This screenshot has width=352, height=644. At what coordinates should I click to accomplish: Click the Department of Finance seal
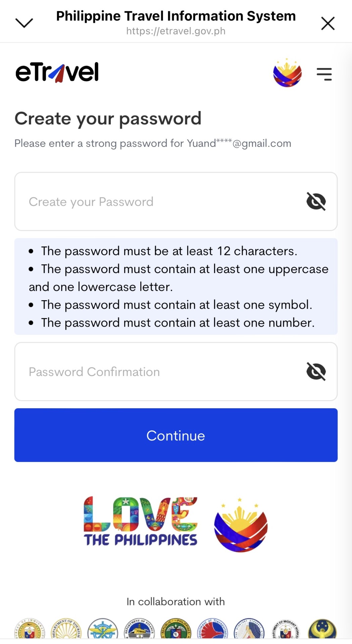coord(139,630)
